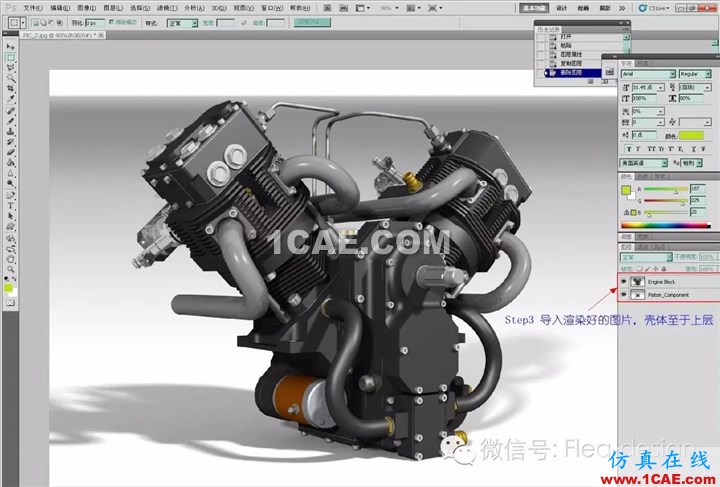Image resolution: width=720 pixels, height=487 pixels.
Task: Toggle Quick Mask mode icon
Action: click(x=10, y=303)
